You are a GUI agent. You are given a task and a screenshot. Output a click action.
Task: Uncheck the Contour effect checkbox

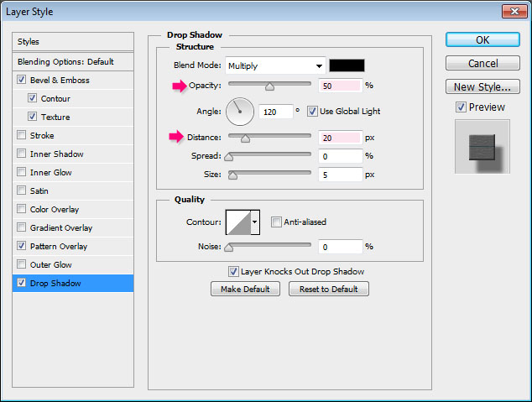(32, 98)
